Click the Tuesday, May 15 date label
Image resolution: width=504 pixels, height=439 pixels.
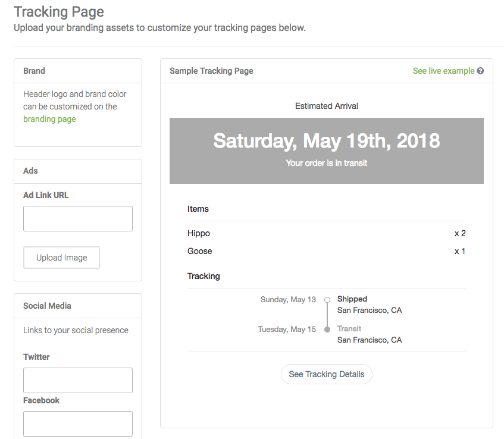pos(287,330)
